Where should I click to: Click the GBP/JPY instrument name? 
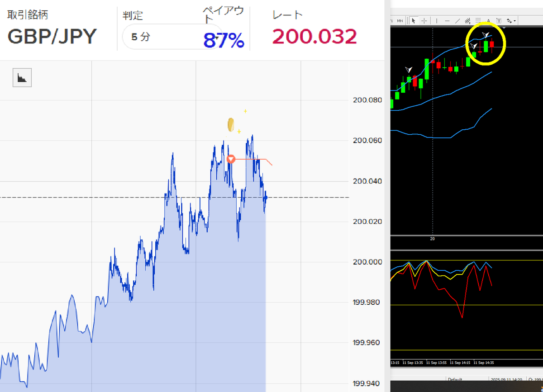(52, 37)
